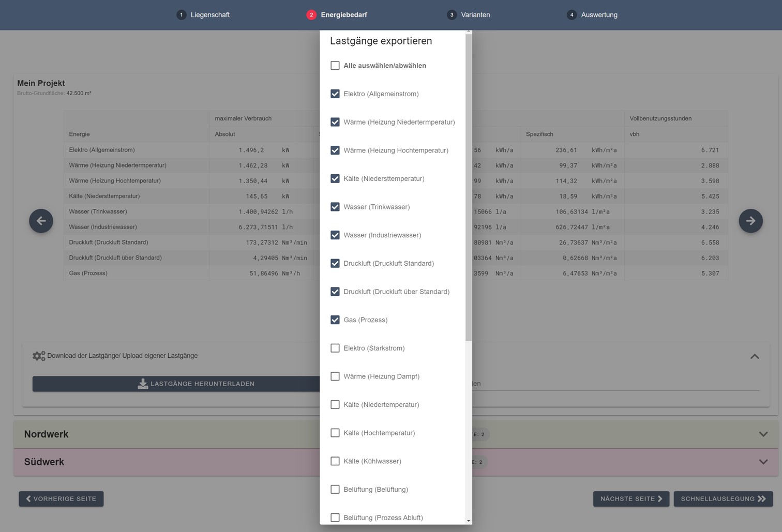Click step 1 Liegenschaft circle icon
This screenshot has width=782, height=532.
[181, 15]
